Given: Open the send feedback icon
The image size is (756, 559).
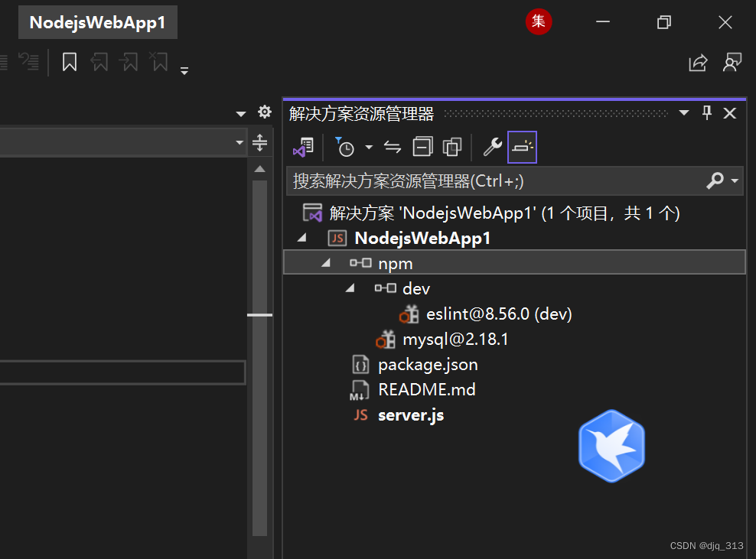Looking at the screenshot, I should [x=732, y=63].
